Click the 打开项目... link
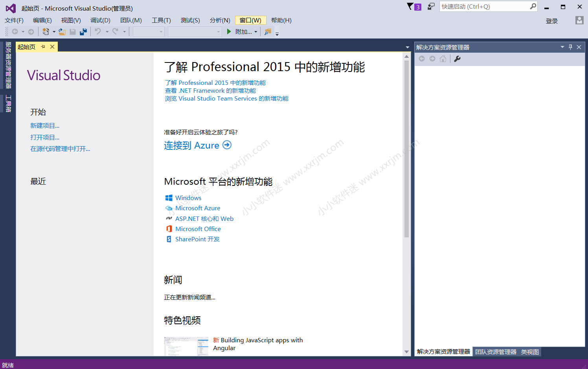This screenshot has height=369, width=588. pyautogui.click(x=45, y=138)
